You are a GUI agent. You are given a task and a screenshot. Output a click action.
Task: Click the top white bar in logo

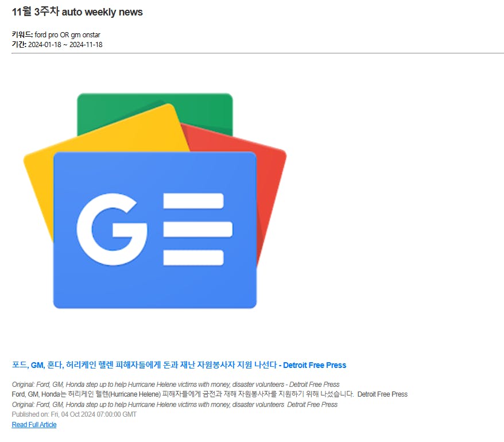click(x=193, y=200)
